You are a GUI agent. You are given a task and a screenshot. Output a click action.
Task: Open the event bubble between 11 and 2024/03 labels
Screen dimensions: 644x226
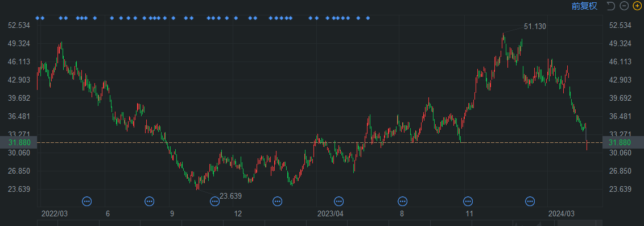point(530,202)
